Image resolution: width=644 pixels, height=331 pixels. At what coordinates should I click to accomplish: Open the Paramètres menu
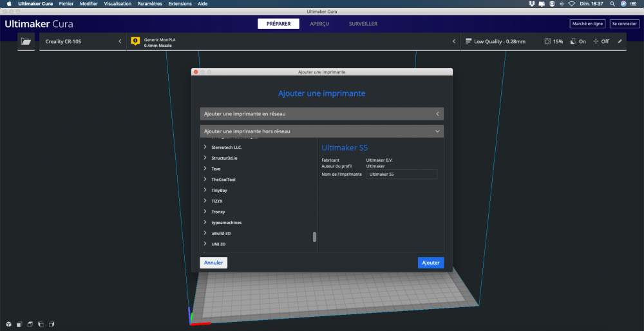(x=149, y=4)
